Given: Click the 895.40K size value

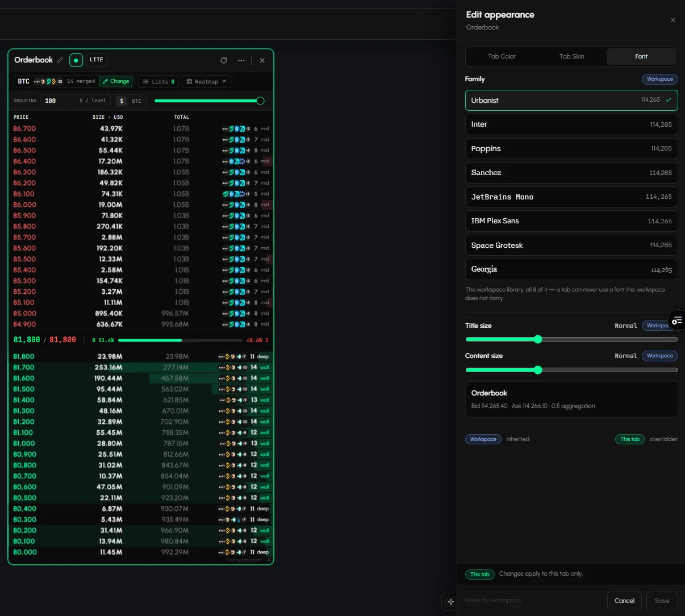Looking at the screenshot, I should tap(109, 314).
